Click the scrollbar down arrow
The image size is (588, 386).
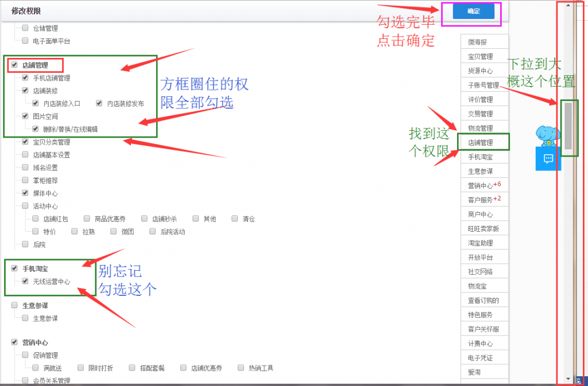click(x=568, y=379)
